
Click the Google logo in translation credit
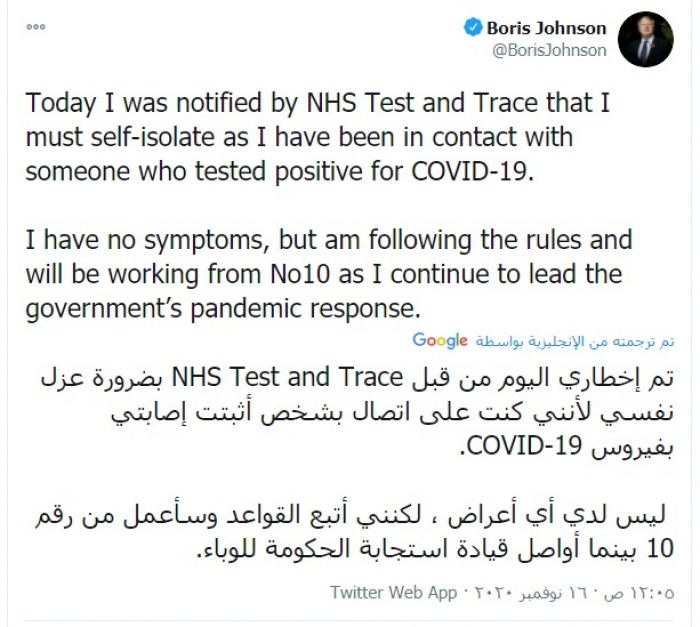pos(440,341)
